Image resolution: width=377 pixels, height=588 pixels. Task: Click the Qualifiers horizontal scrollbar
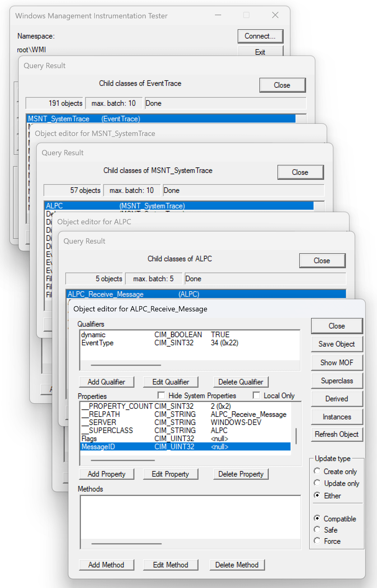point(126,365)
